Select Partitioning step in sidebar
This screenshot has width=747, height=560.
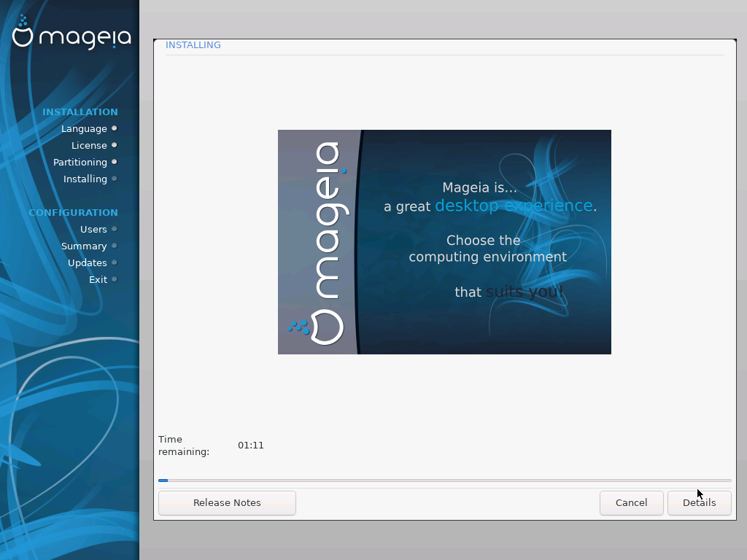tap(80, 163)
